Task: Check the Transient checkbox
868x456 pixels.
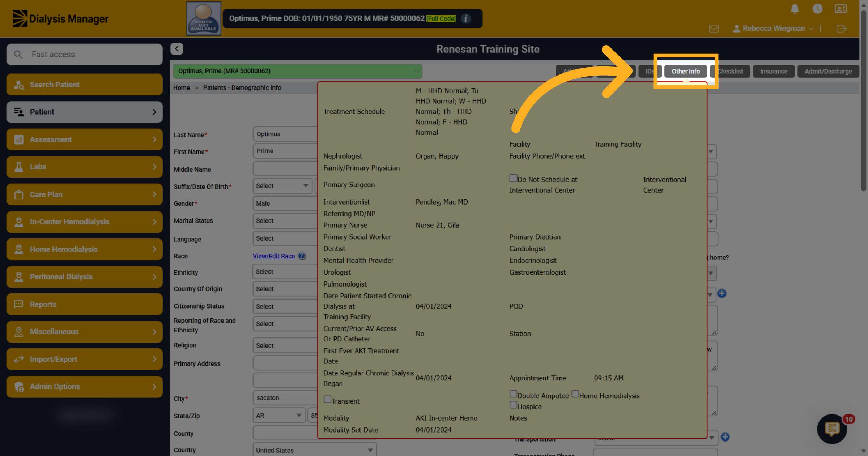Action: pyautogui.click(x=327, y=399)
